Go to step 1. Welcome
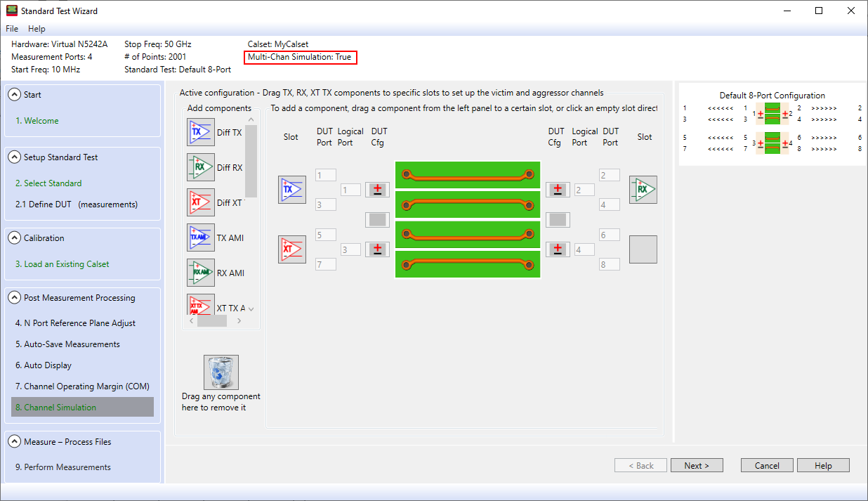The height and width of the screenshot is (501, 868). 37,121
